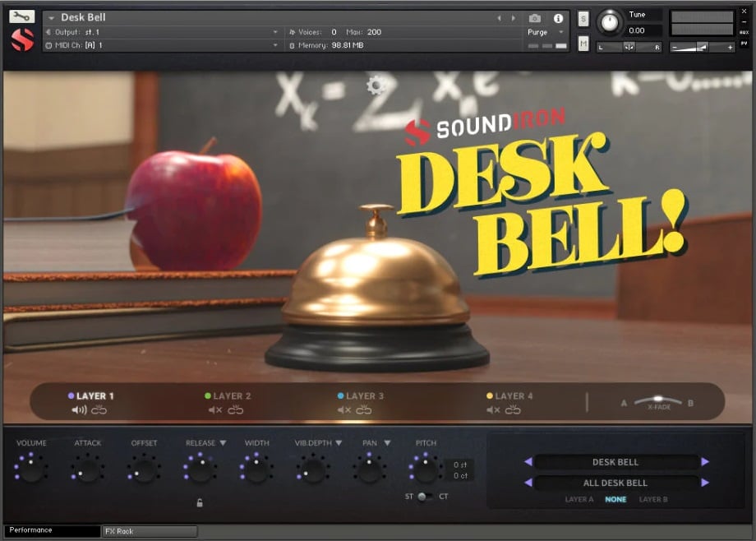The height and width of the screenshot is (541, 756).
Task: Unmute Layer 2 speaker icon
Action: tap(215, 410)
